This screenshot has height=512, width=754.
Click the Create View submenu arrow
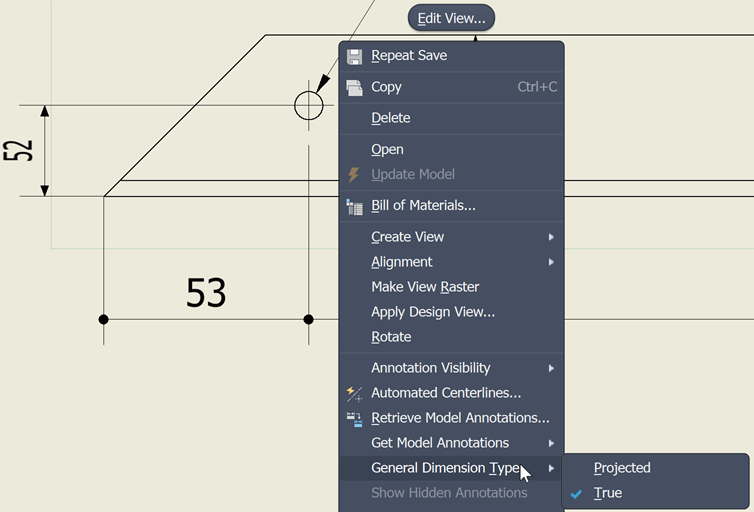point(551,237)
